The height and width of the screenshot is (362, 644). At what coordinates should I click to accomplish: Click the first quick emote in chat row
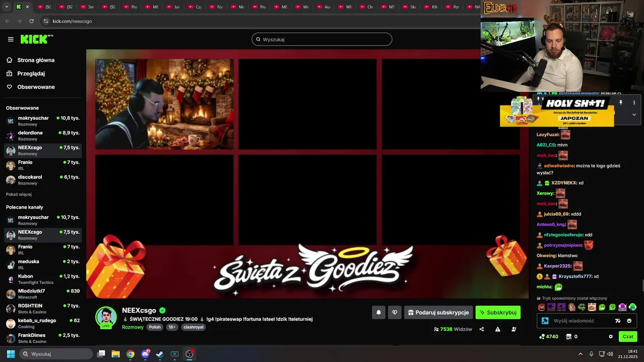[x=541, y=307]
